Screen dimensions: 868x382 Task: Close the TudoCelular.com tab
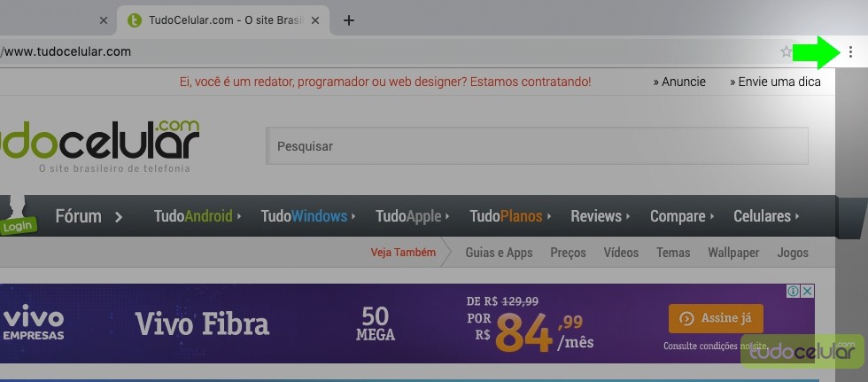tap(315, 20)
